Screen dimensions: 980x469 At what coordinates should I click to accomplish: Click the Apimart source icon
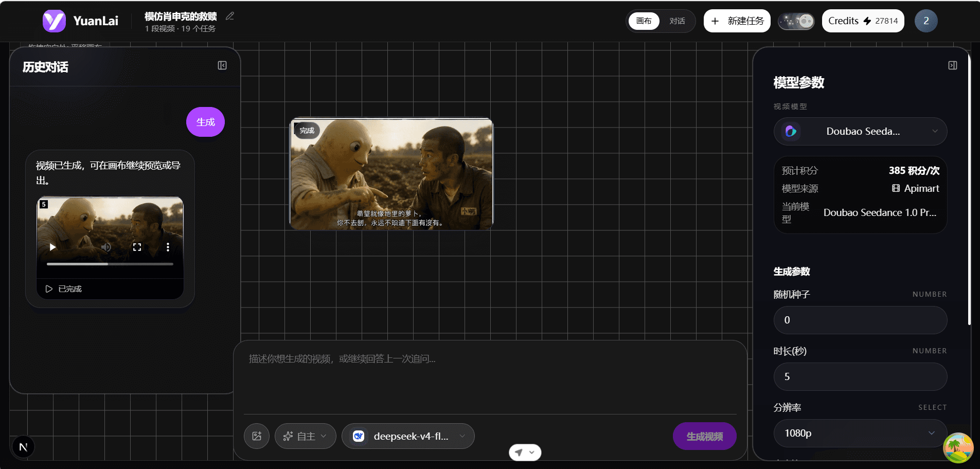(896, 188)
